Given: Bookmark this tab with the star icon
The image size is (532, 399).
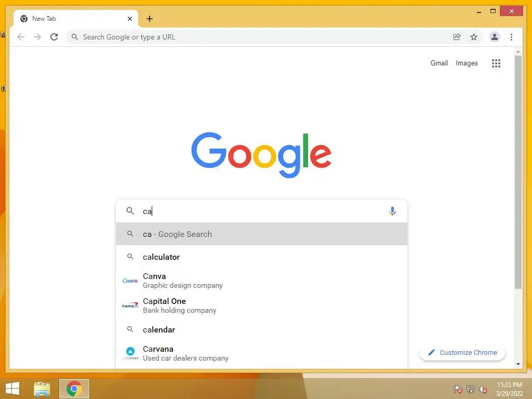Looking at the screenshot, I should click(x=474, y=37).
